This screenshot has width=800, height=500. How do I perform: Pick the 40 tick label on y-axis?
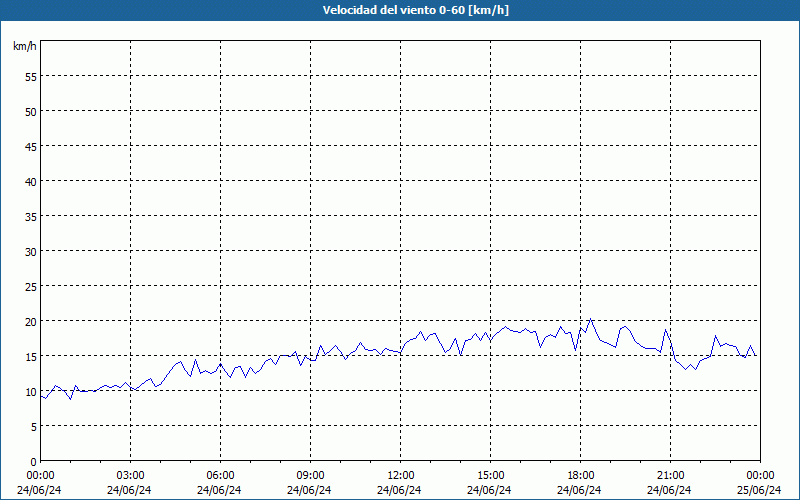[x=31, y=181]
